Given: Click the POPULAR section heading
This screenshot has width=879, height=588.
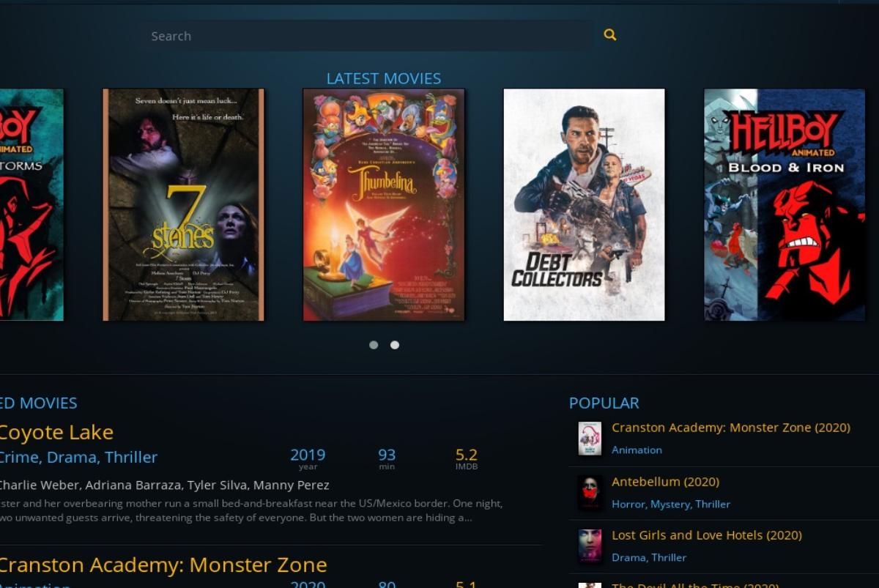Looking at the screenshot, I should pos(604,403).
